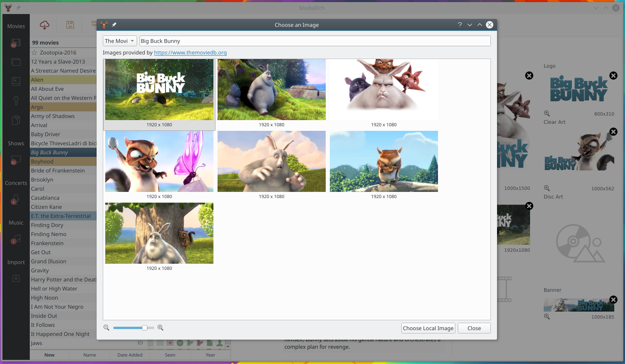Sort movie list by New tab
Screen dimensions: 625x364
[50, 355]
